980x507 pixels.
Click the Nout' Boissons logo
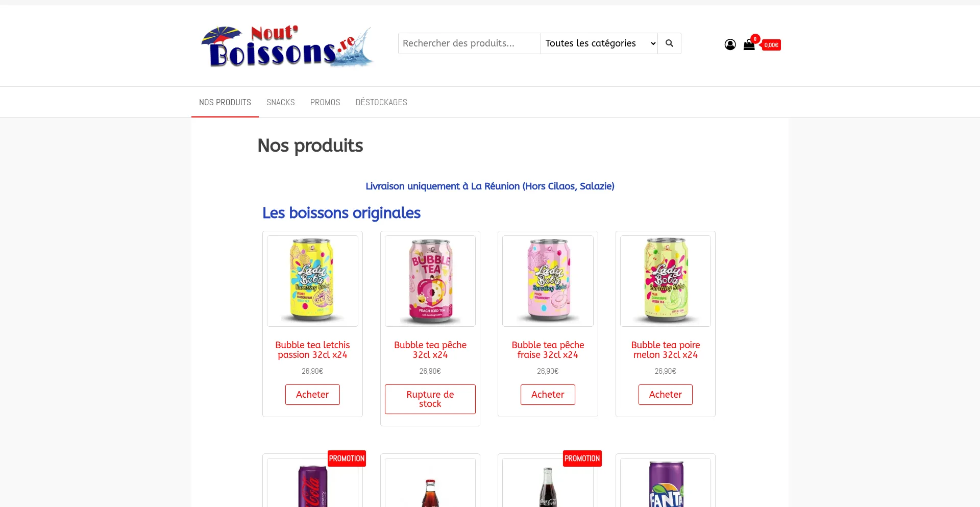coord(287,46)
